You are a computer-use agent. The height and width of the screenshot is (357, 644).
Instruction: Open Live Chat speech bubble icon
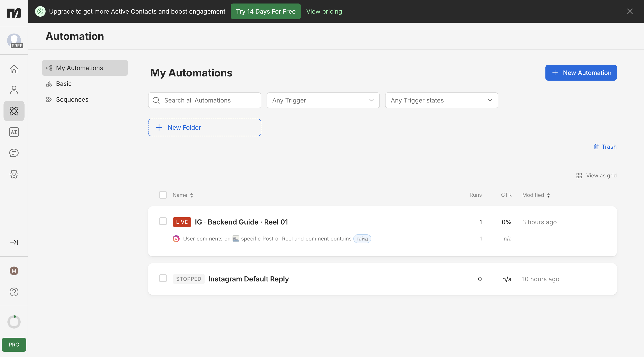pos(14,153)
